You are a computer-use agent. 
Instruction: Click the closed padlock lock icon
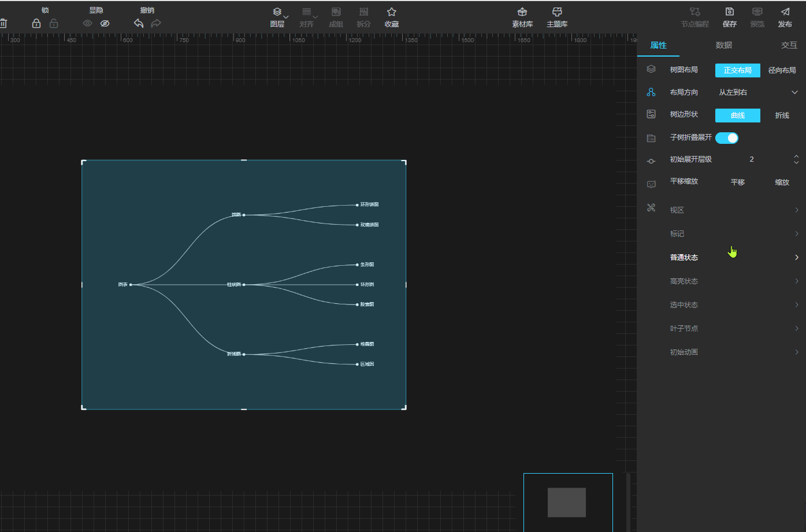tap(36, 24)
